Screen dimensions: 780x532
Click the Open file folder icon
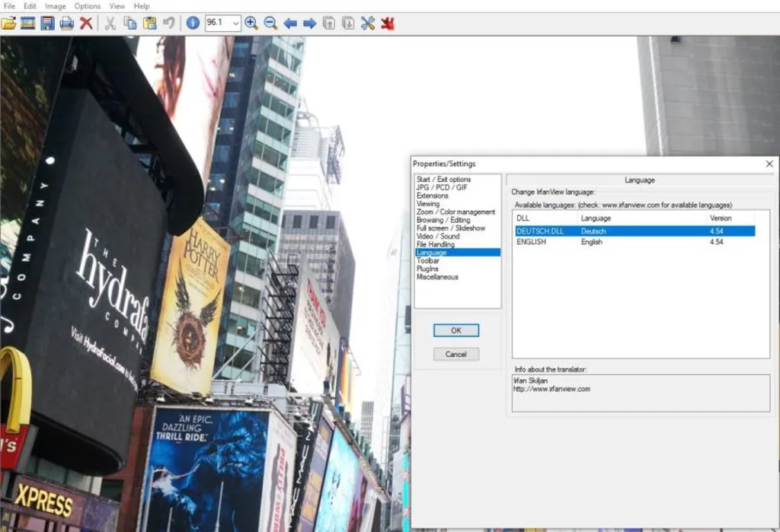click(8, 24)
